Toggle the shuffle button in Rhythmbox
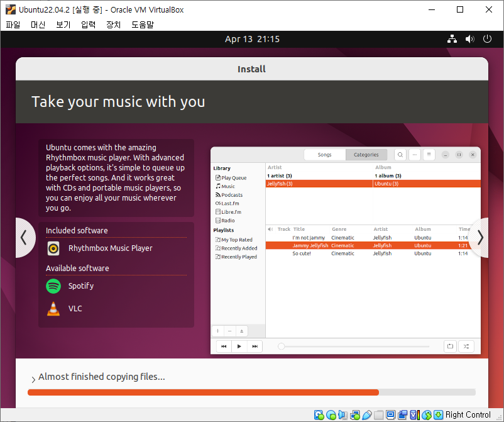The image size is (504, 422). coord(466,347)
